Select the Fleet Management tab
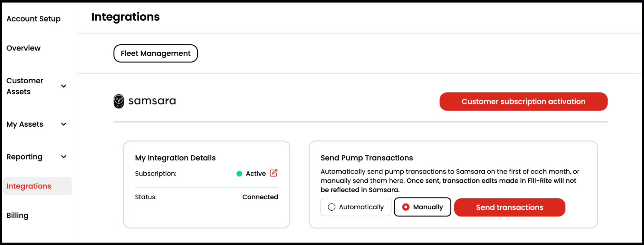 point(156,53)
